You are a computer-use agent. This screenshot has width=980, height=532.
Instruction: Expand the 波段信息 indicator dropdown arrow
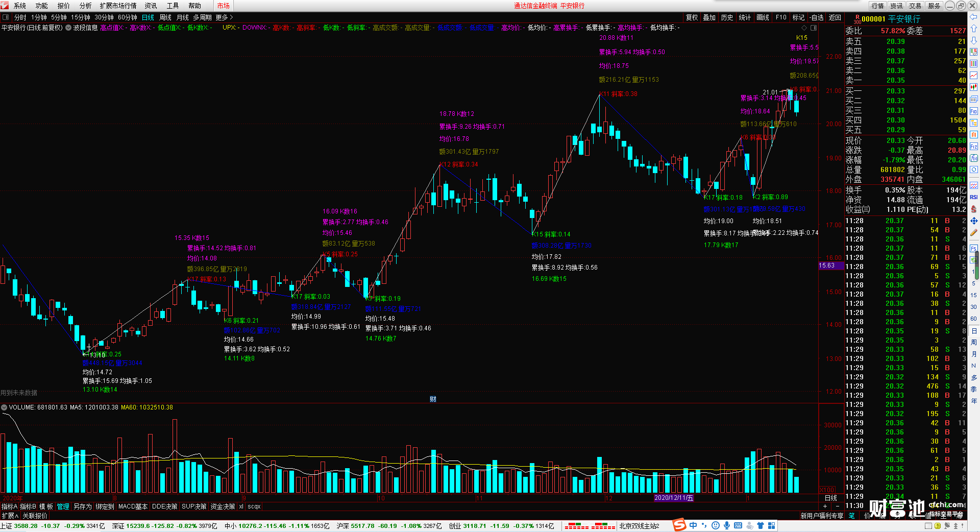pyautogui.click(x=68, y=28)
